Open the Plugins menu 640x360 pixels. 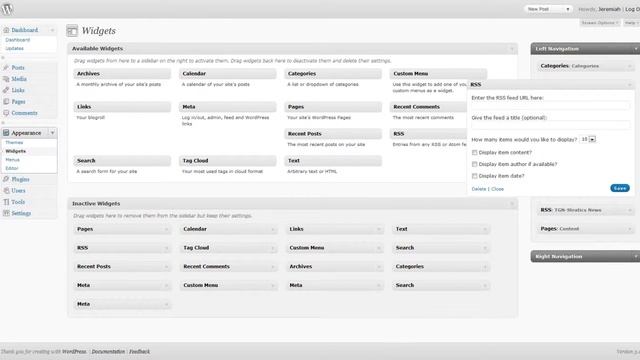pos(20,179)
